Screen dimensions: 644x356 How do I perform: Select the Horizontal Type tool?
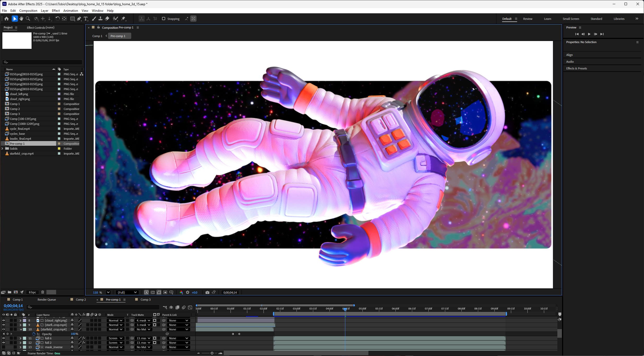click(x=86, y=19)
